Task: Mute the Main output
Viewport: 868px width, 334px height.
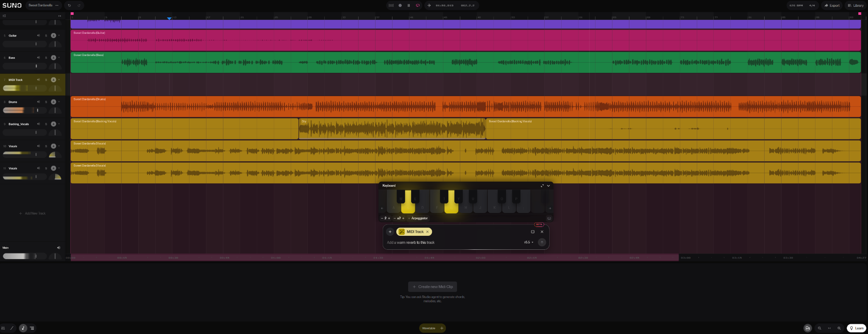Action: pos(58,248)
